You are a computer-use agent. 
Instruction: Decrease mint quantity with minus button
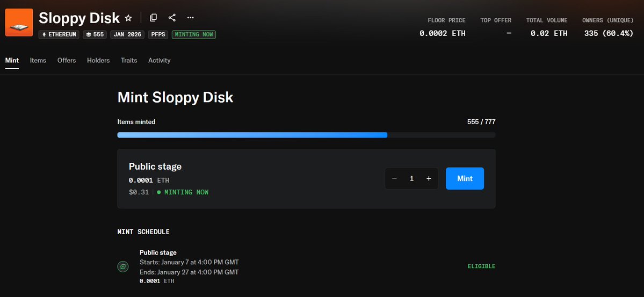(394, 179)
